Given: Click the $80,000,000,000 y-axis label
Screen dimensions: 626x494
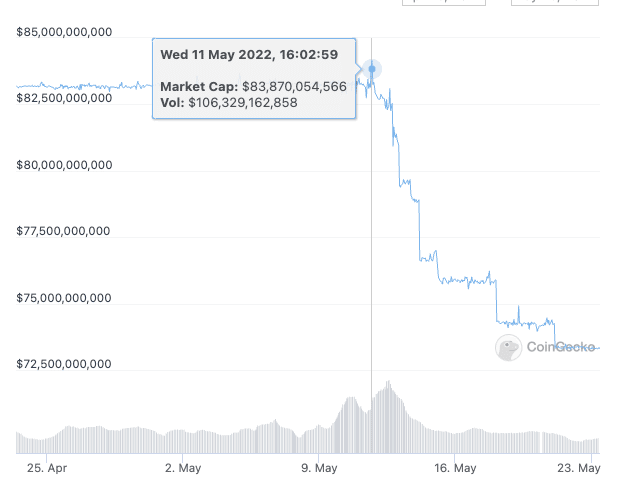Looking at the screenshot, I should coord(64,166).
